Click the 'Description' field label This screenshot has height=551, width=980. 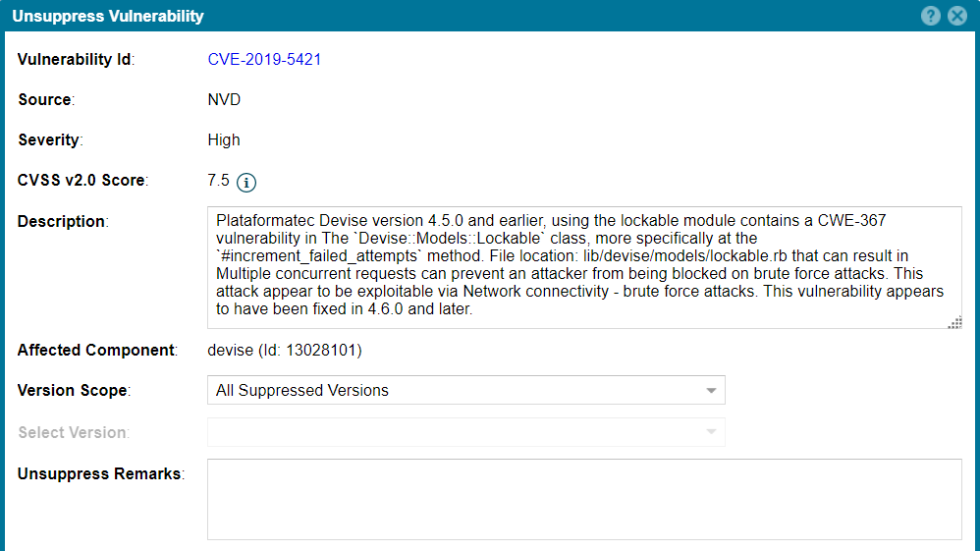coord(63,221)
